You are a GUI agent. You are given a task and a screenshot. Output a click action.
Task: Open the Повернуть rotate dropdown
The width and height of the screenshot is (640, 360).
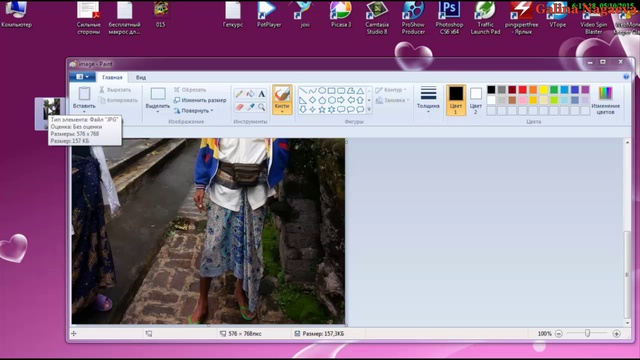pos(193,111)
